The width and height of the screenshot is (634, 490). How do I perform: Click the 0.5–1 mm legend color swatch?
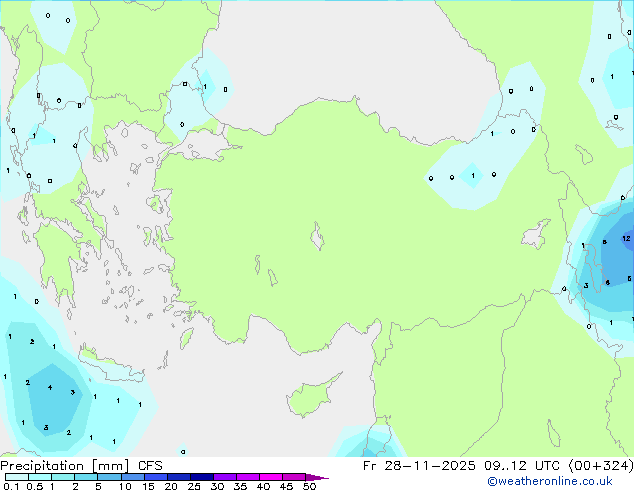40,477
